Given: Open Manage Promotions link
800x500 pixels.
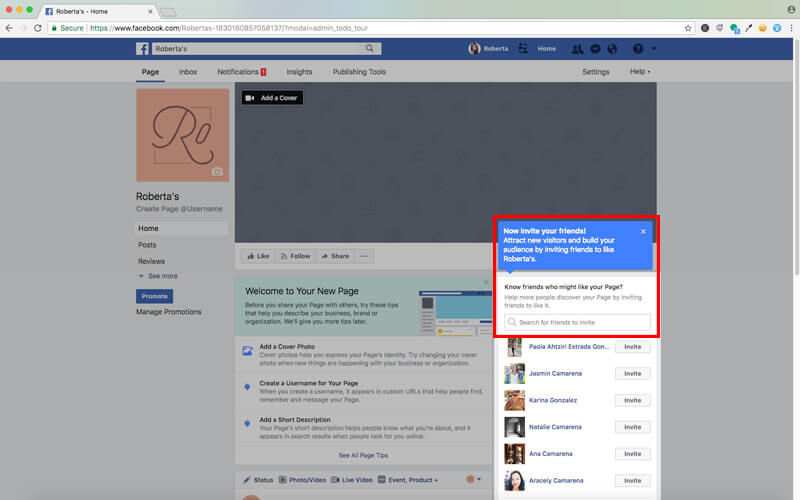Looking at the screenshot, I should tap(169, 312).
